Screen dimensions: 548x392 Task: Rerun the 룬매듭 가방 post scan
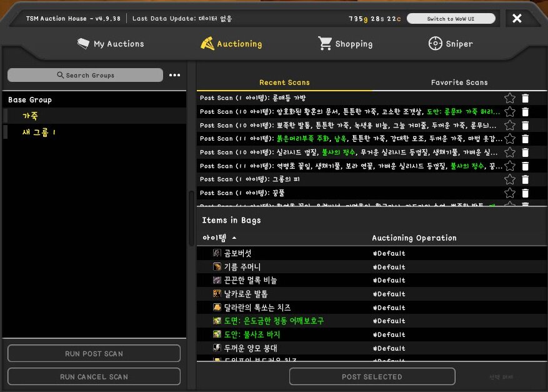pos(252,98)
